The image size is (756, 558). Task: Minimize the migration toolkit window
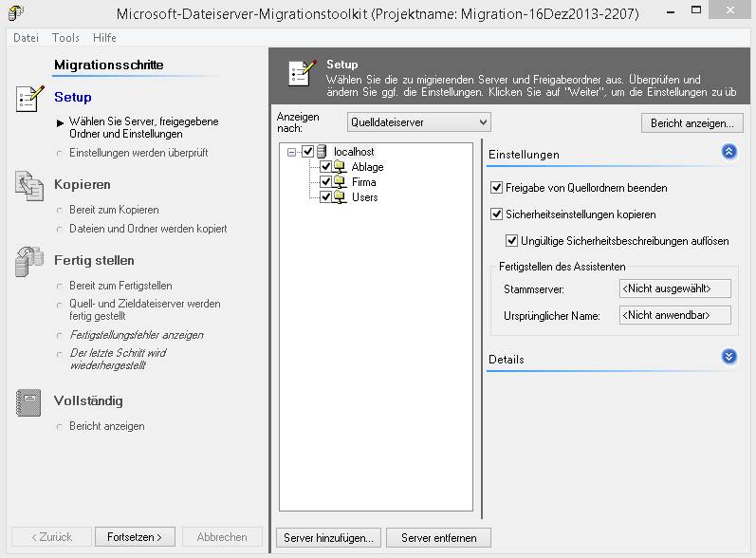(671, 10)
